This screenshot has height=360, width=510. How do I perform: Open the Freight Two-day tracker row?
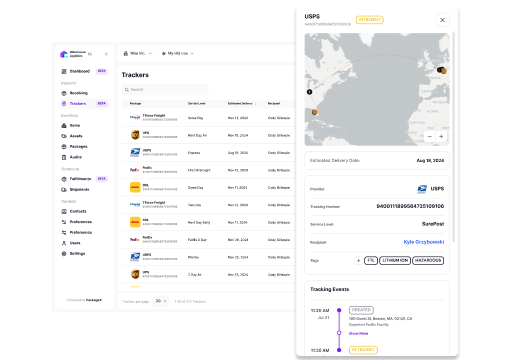point(208,205)
